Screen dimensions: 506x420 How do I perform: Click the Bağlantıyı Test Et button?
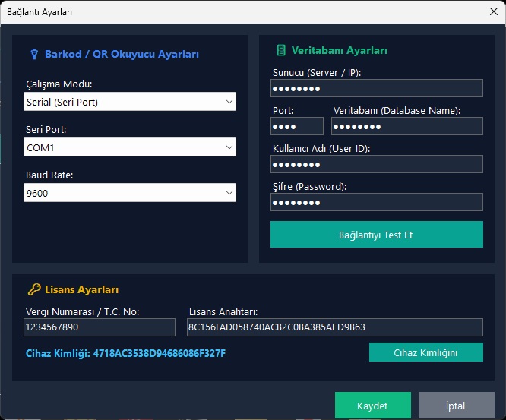click(x=377, y=235)
